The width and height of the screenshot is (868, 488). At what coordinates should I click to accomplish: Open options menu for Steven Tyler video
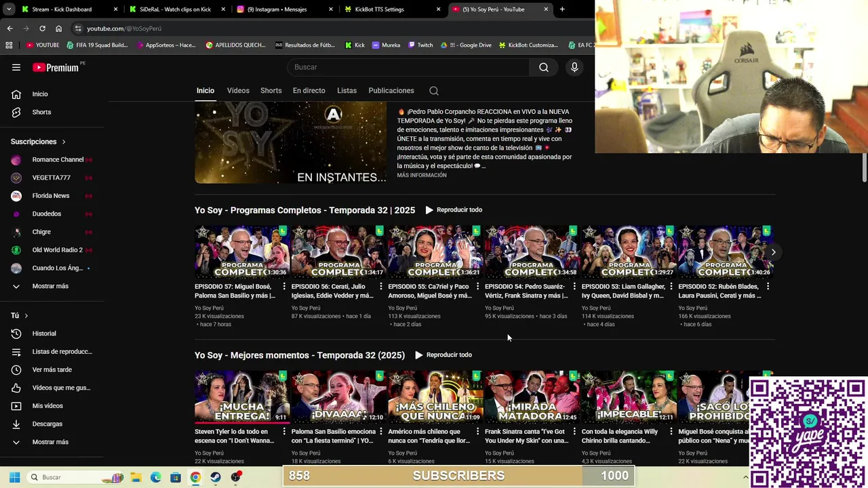point(284,432)
